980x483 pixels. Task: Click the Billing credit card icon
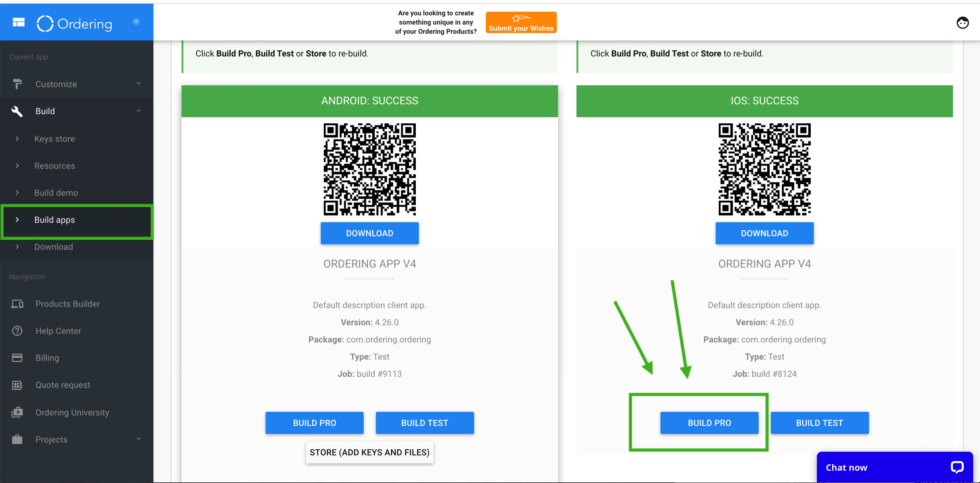(17, 358)
